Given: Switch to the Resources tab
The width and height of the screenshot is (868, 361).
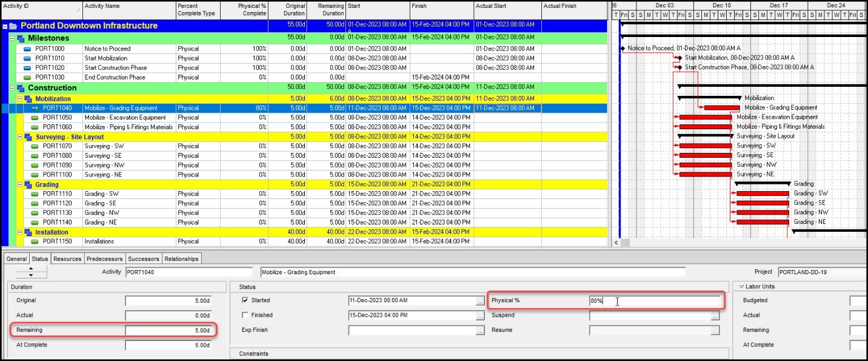Looking at the screenshot, I should pyautogui.click(x=67, y=259).
